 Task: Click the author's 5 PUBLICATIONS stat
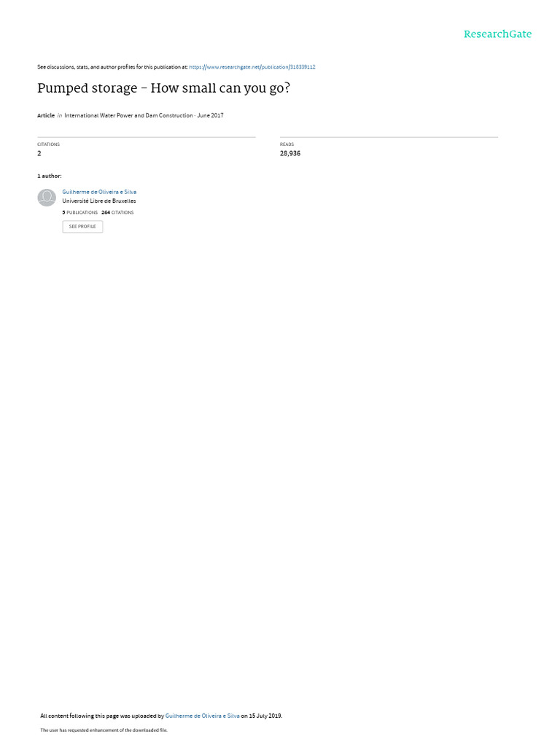pyautogui.click(x=80, y=212)
